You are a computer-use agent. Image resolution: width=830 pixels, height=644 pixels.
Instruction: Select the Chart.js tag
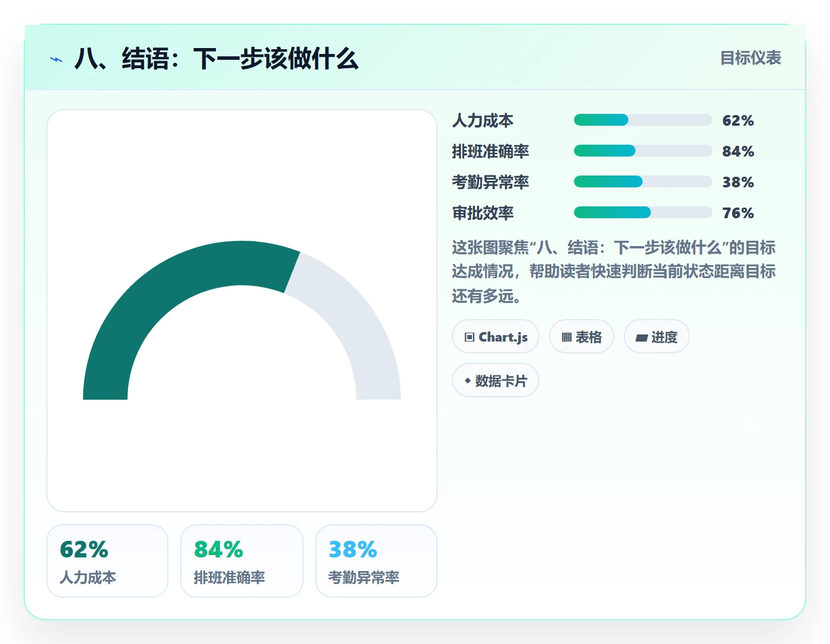click(x=496, y=337)
